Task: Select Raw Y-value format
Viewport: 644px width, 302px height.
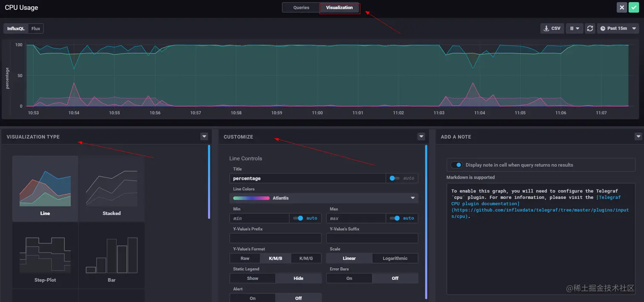Action: pos(245,258)
